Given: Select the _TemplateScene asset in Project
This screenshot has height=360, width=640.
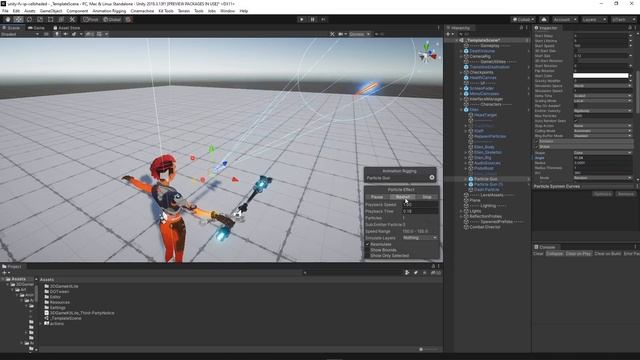Looking at the screenshot, I should tap(65, 318).
